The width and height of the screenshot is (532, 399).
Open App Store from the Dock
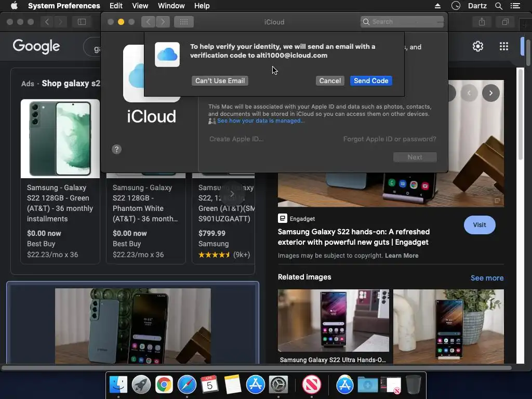point(255,385)
